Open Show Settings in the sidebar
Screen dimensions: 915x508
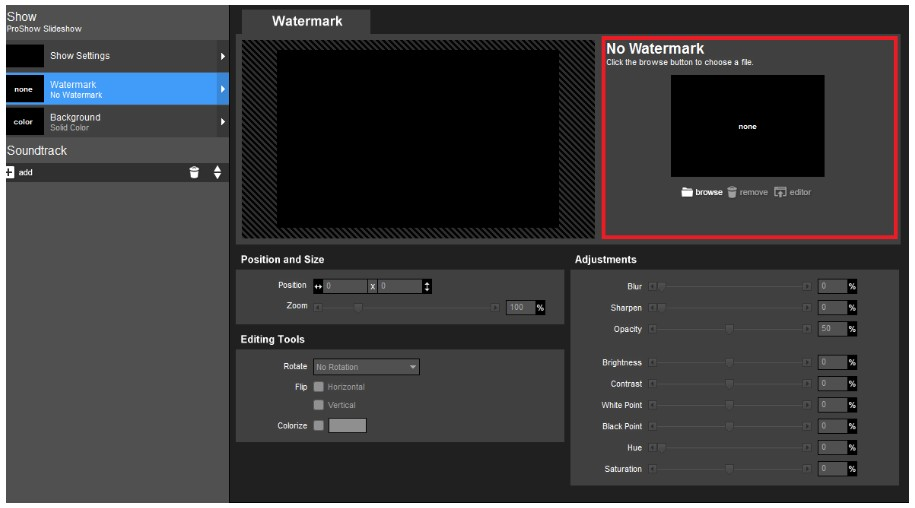click(116, 56)
